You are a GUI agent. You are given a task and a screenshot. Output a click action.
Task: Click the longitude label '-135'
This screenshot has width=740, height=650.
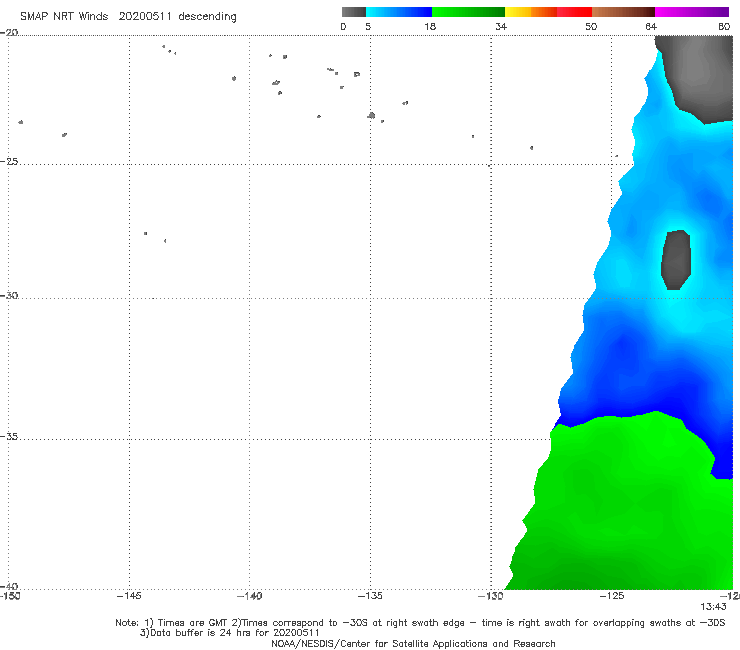pyautogui.click(x=370, y=596)
